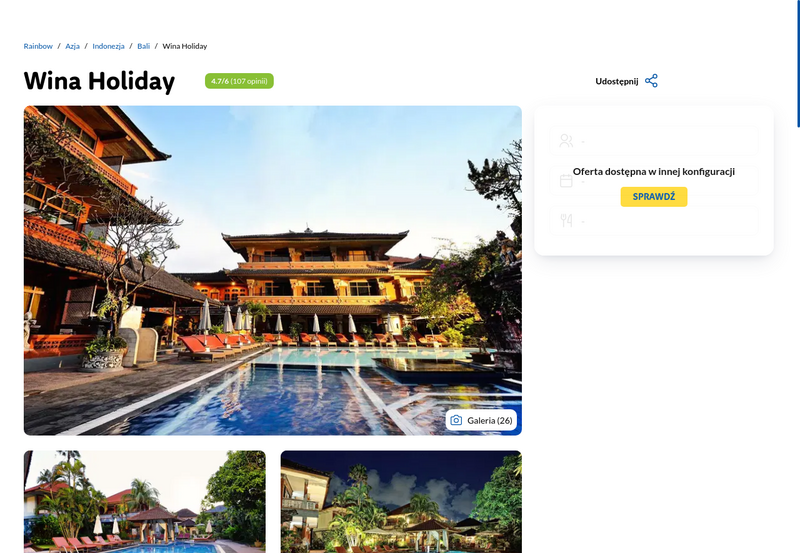Open the daytime pool thumbnail photo
This screenshot has height=553, width=800.
(144, 501)
